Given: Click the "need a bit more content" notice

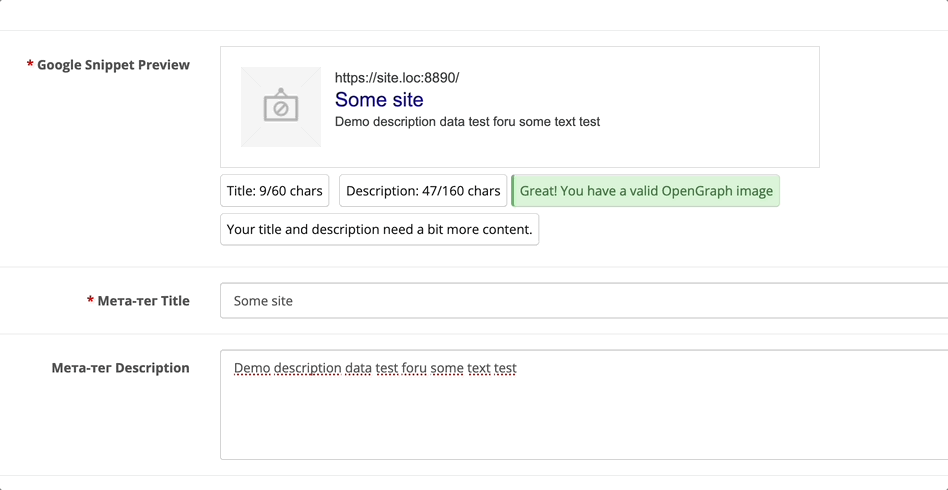Looking at the screenshot, I should pyautogui.click(x=380, y=229).
